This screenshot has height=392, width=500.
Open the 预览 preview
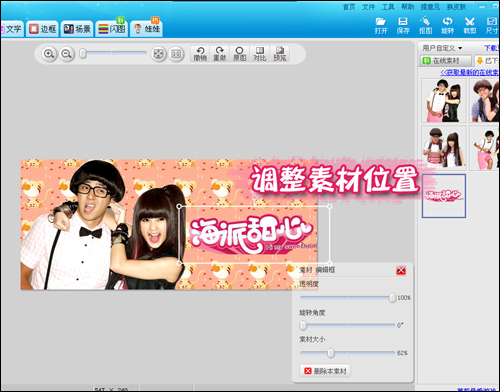coord(280,54)
